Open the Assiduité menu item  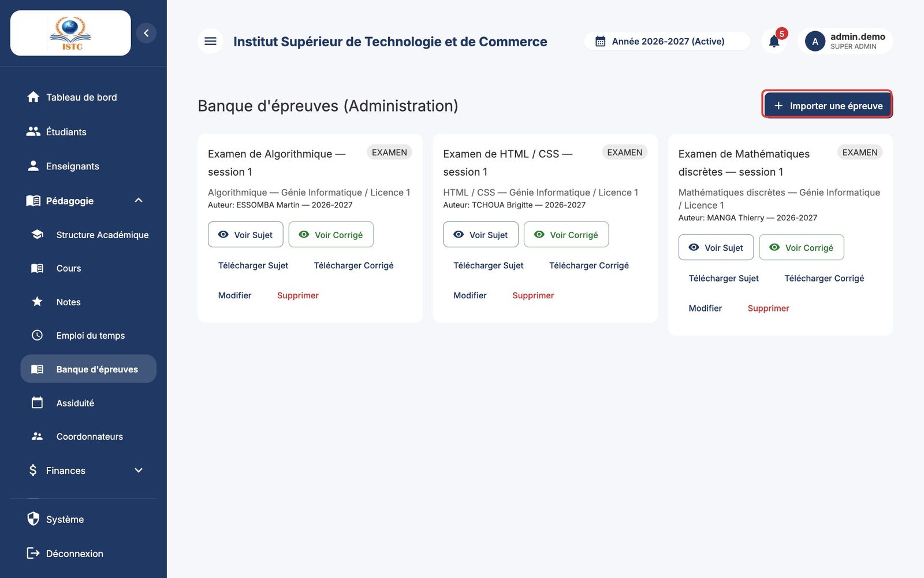pyautogui.click(x=88, y=403)
